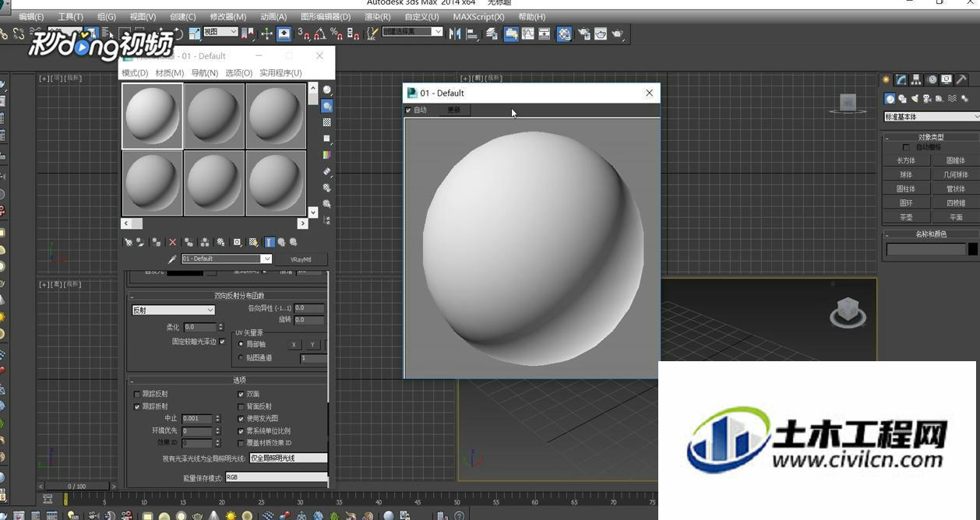Viewport: 980px width, 520px height.
Task: Disable the 跟踪折射 checkbox
Action: coord(138,406)
